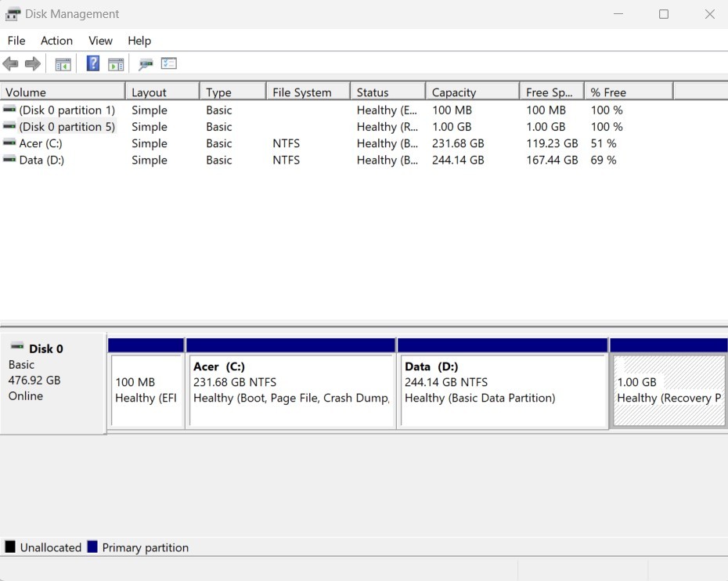728x581 pixels.
Task: Sort by the Layout column header
Action: click(163, 92)
